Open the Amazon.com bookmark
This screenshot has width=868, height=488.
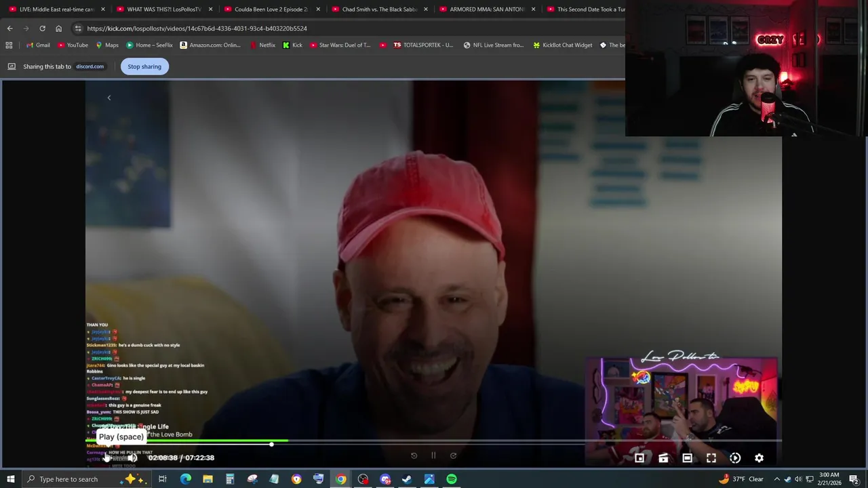pyautogui.click(x=210, y=45)
